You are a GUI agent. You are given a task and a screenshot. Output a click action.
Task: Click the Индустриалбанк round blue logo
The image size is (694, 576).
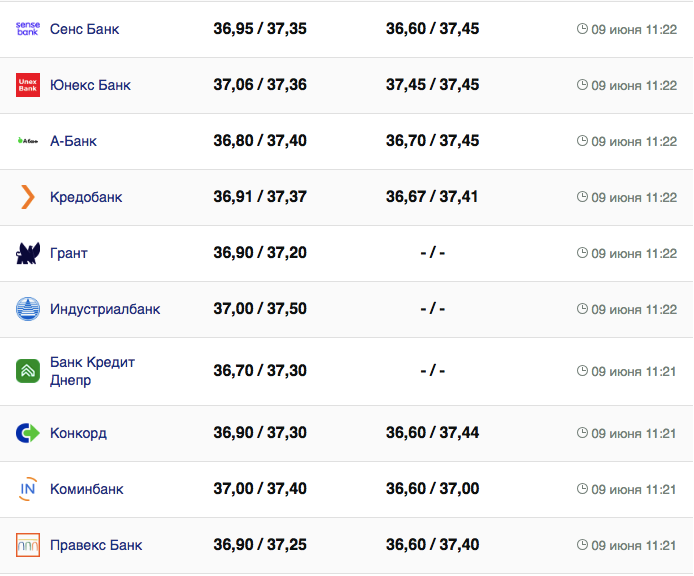pyautogui.click(x=28, y=309)
